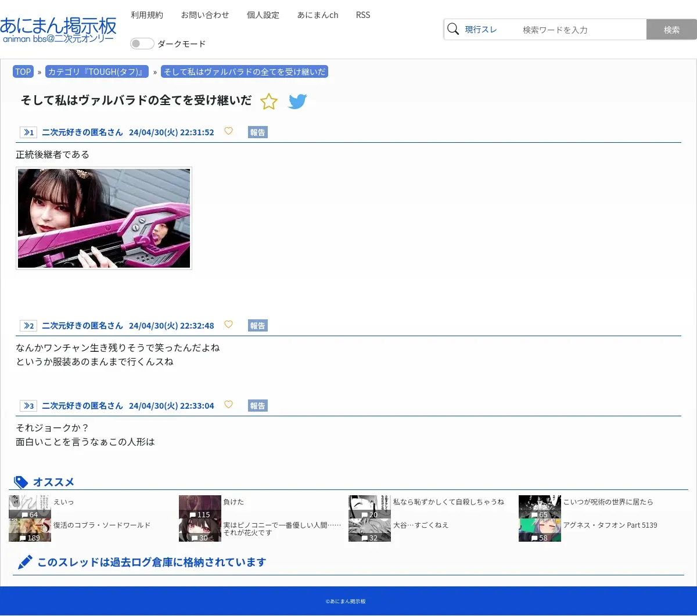Click the オススメ tag icon
The width and height of the screenshot is (697, 616).
[x=21, y=482]
